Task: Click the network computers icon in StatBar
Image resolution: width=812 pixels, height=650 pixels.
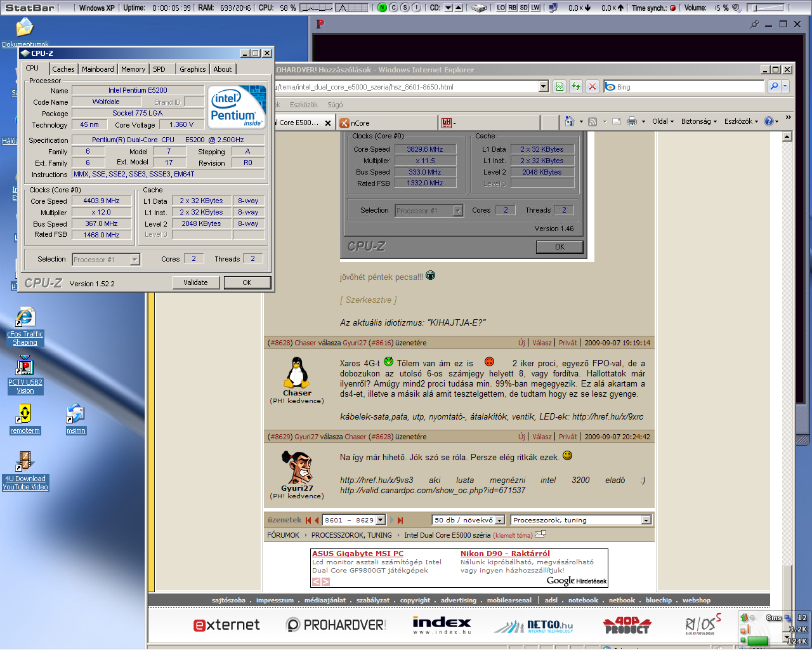Action: click(x=553, y=8)
